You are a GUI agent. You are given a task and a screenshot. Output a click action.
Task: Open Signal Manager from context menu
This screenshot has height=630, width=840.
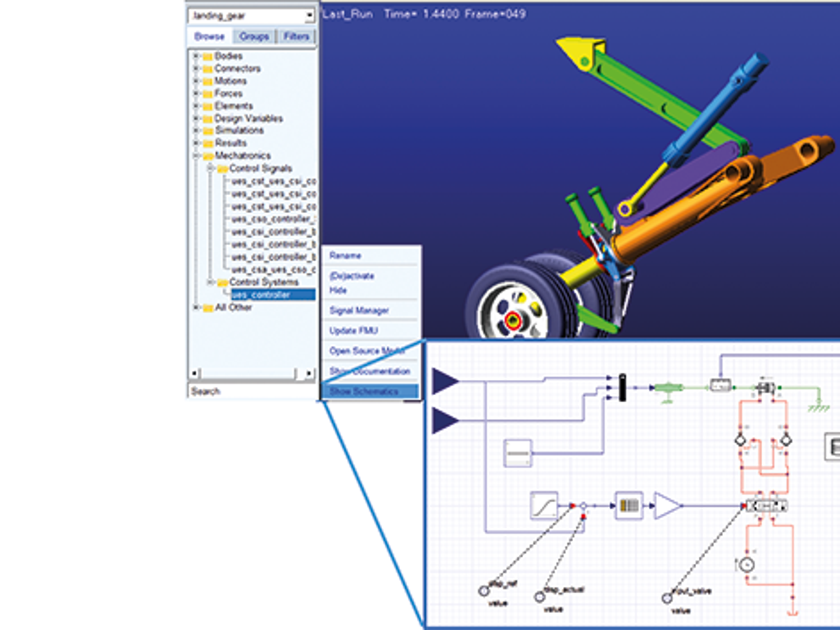pyautogui.click(x=359, y=310)
